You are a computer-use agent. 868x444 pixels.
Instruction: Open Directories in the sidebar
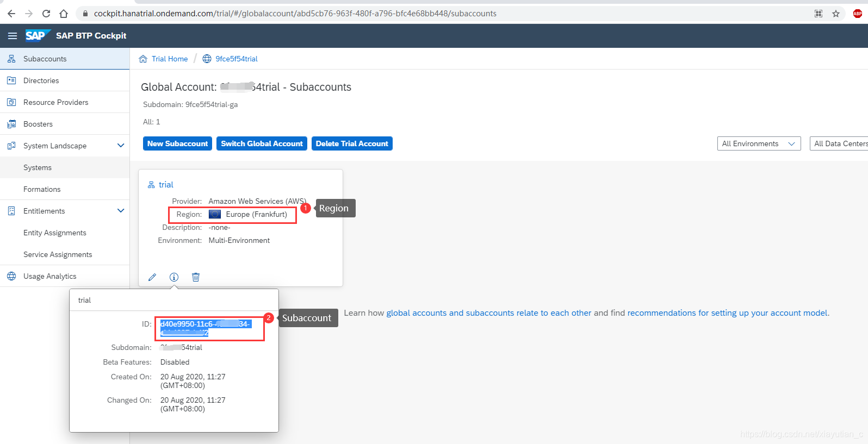65,80
